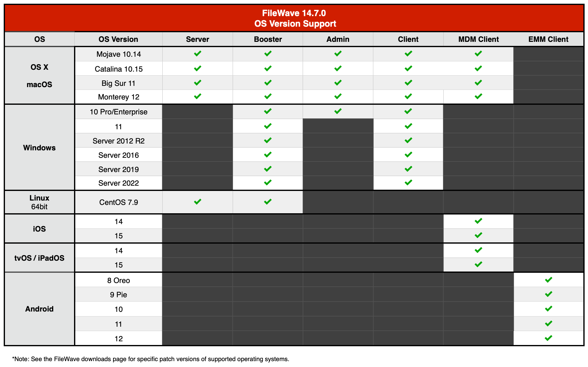Click the MDM Client checkmark for tvOS / iPadOS 14
Screen dimensions: 588x367
(478, 250)
